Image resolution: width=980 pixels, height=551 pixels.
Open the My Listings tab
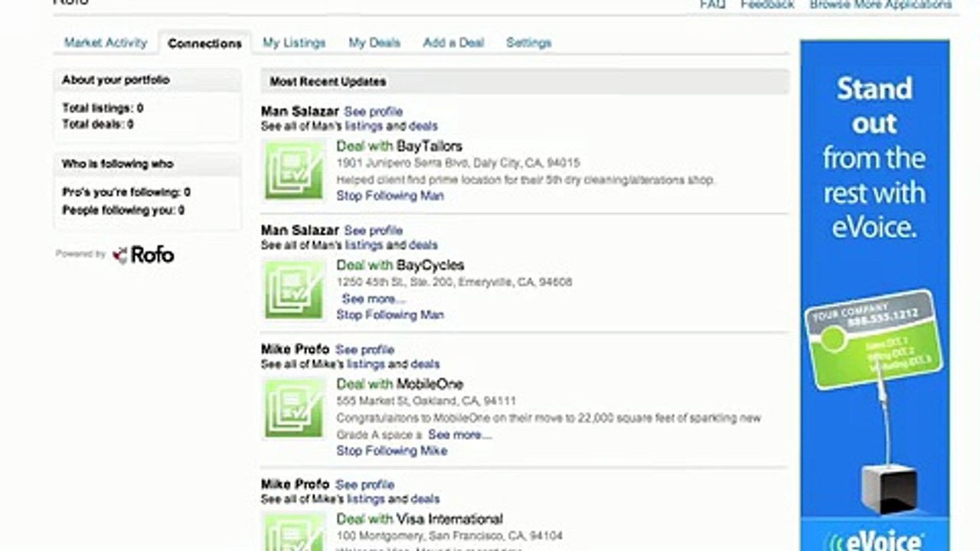pyautogui.click(x=294, y=43)
